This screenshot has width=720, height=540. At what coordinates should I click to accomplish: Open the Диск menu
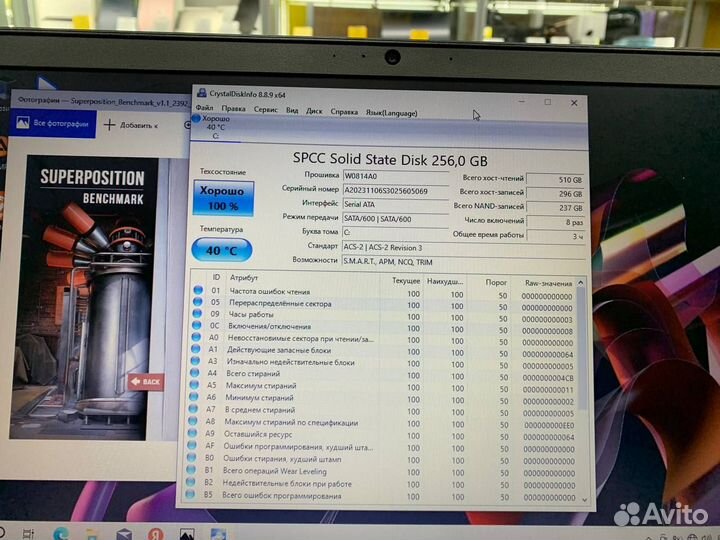tap(314, 109)
